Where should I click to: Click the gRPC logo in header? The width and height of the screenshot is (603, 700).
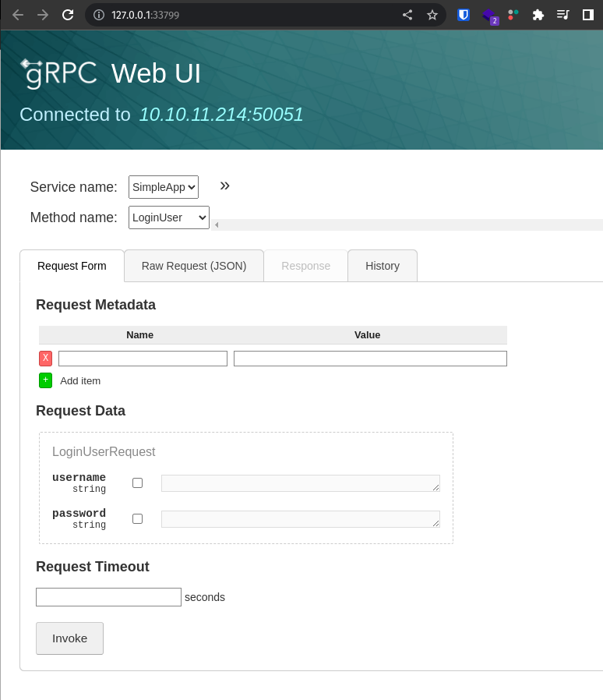pos(58,73)
